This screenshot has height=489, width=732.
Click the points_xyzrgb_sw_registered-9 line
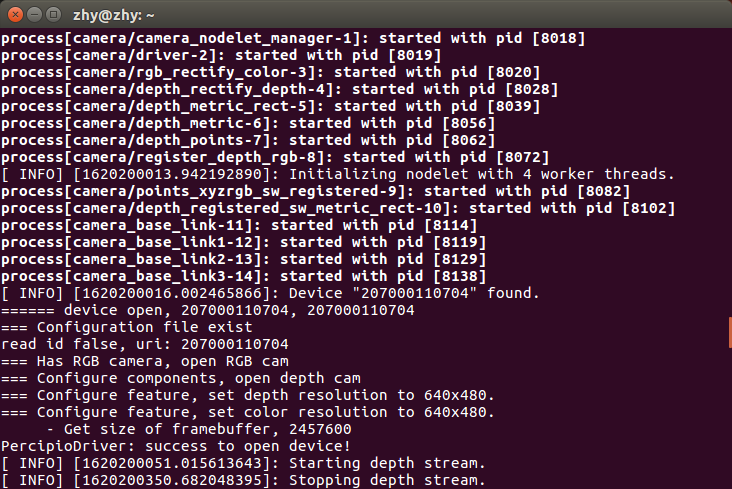point(316,191)
